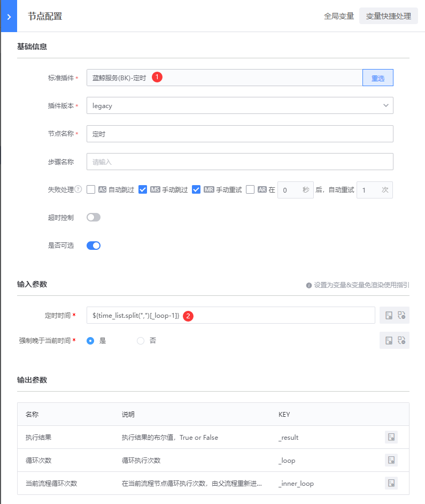
Task: Click variable icon in _inner_loop row
Action: [391, 483]
